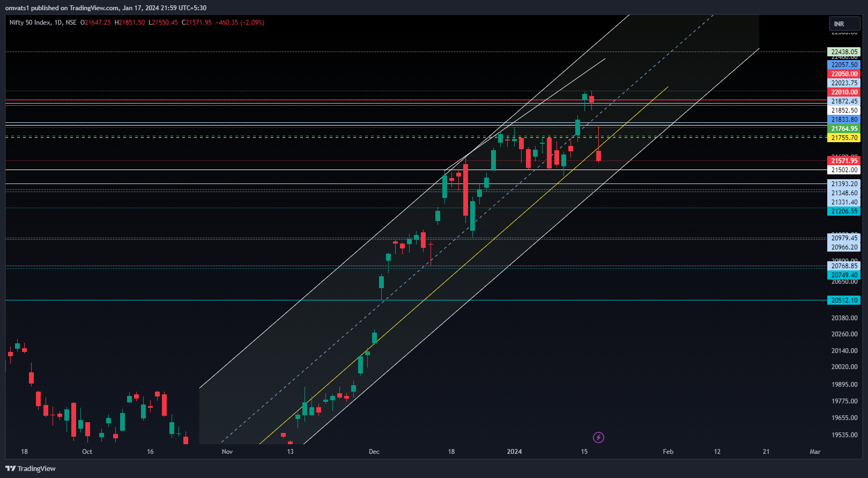The image size is (868, 478).
Task: Click the 19775.00 axis price
Action: coord(844,401)
